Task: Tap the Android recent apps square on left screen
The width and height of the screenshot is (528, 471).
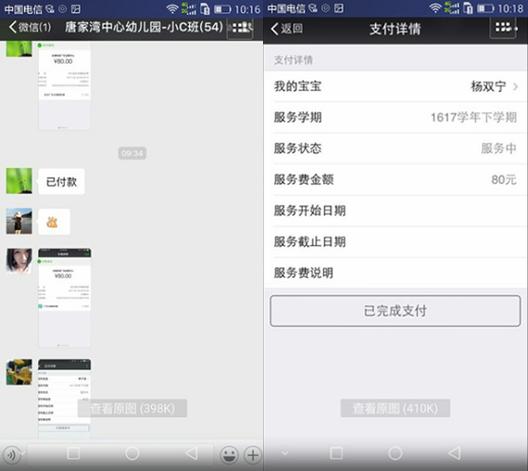Action: (x=73, y=453)
